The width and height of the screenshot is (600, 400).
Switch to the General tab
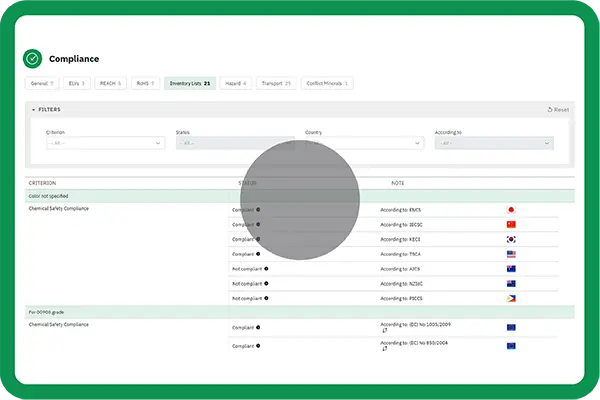[x=42, y=83]
